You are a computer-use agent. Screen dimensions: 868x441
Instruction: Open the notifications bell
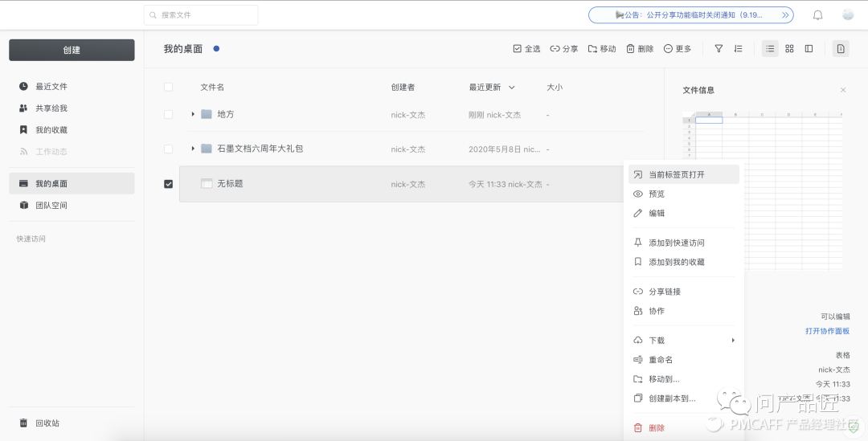(817, 15)
